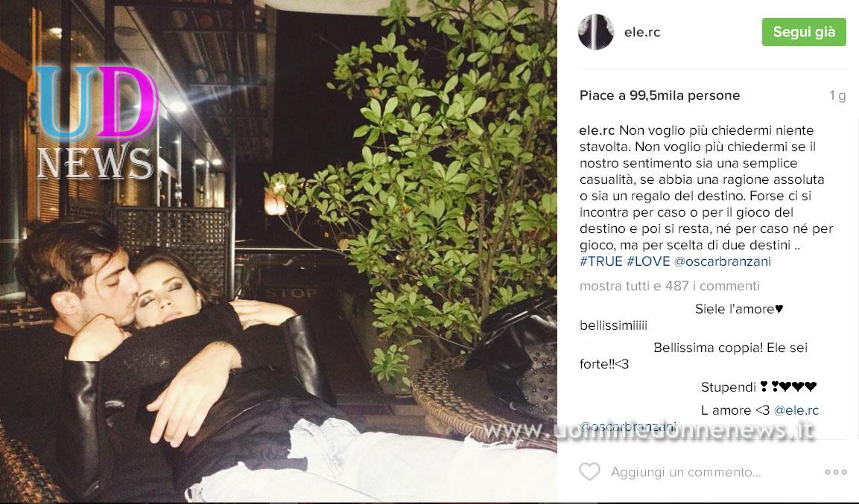
Task: Visit @oscarbranzani mention in caption
Action: click(x=723, y=261)
